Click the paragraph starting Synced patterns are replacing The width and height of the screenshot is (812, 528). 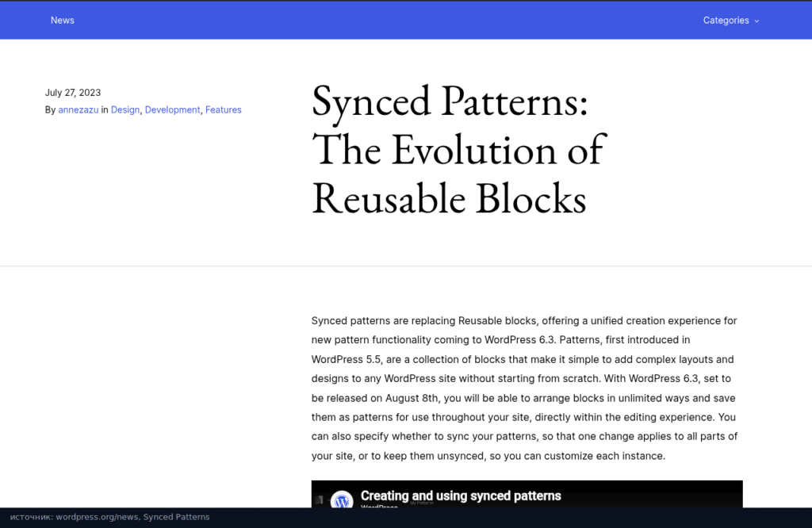pos(524,388)
